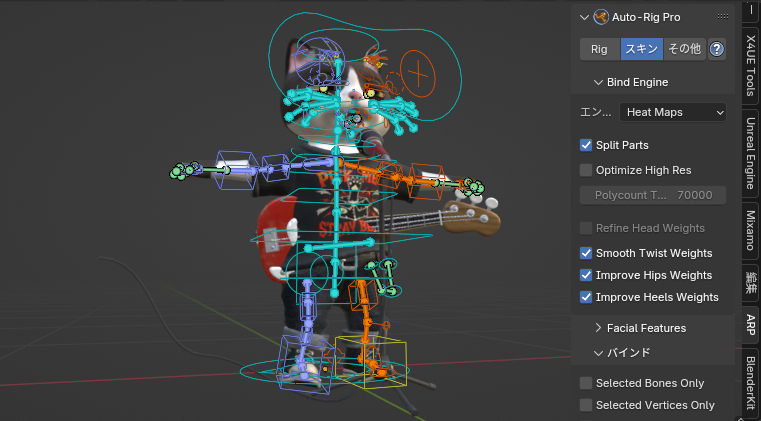Toggle Improve Hips Weights
Screen dimensions: 761x421
tap(586, 275)
